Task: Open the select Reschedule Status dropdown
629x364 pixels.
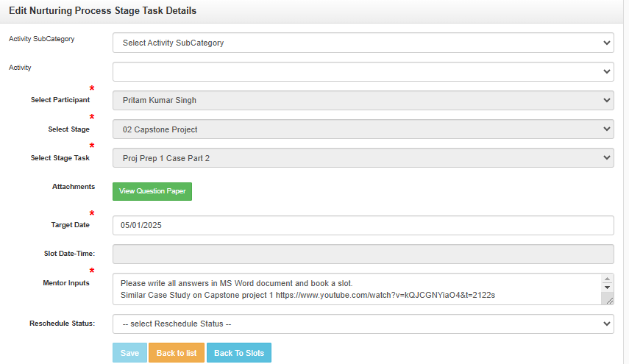Action: pos(363,324)
